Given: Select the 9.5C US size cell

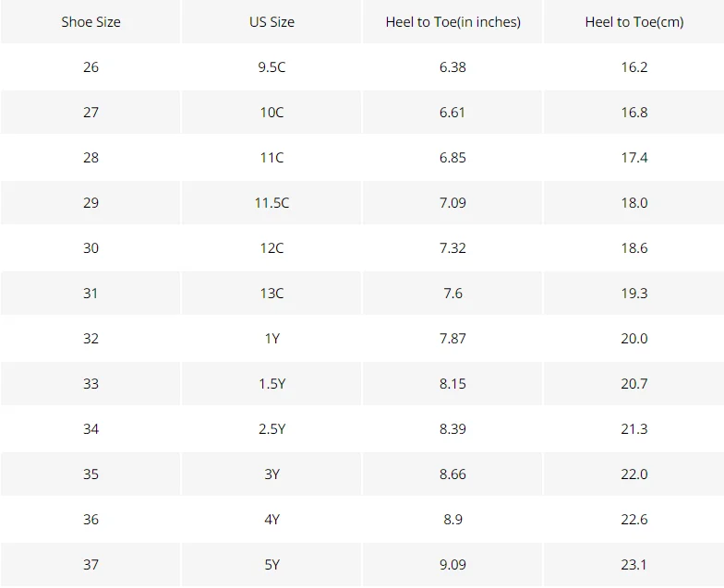Looking at the screenshot, I should 271,66.
